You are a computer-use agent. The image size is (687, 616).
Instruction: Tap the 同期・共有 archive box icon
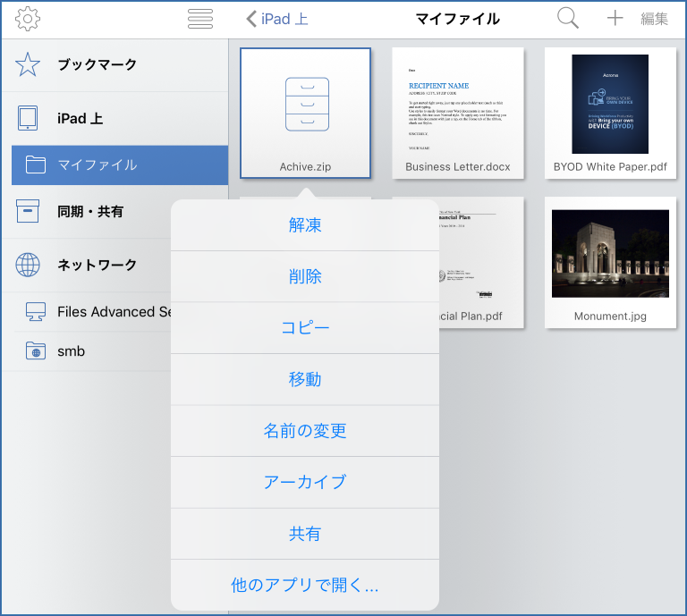[28, 211]
